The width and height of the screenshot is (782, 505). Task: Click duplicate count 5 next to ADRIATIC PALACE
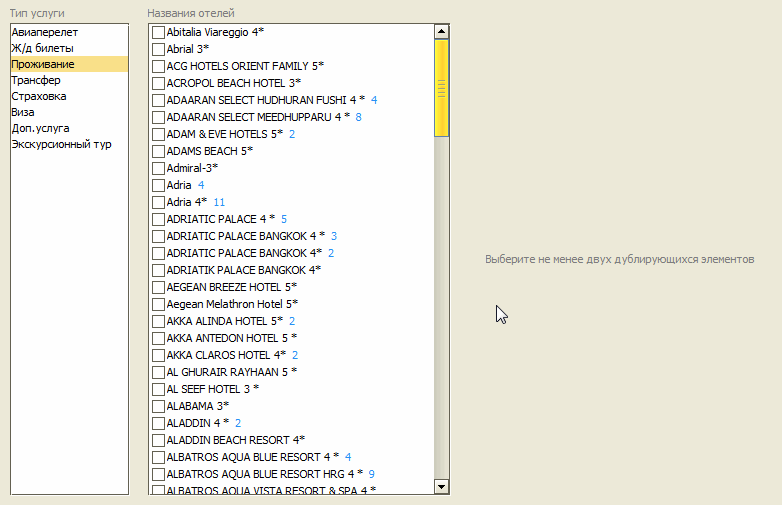(x=284, y=219)
